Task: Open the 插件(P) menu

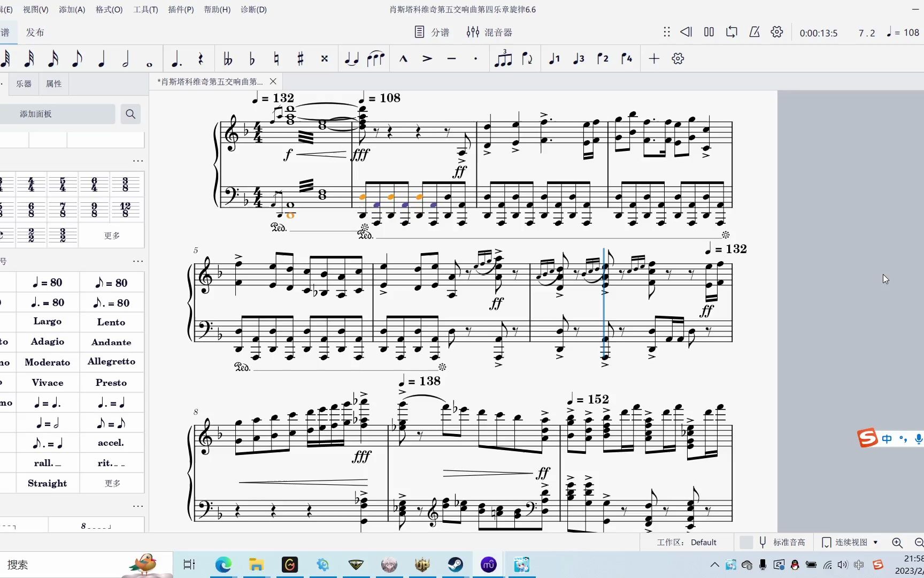Action: (181, 10)
